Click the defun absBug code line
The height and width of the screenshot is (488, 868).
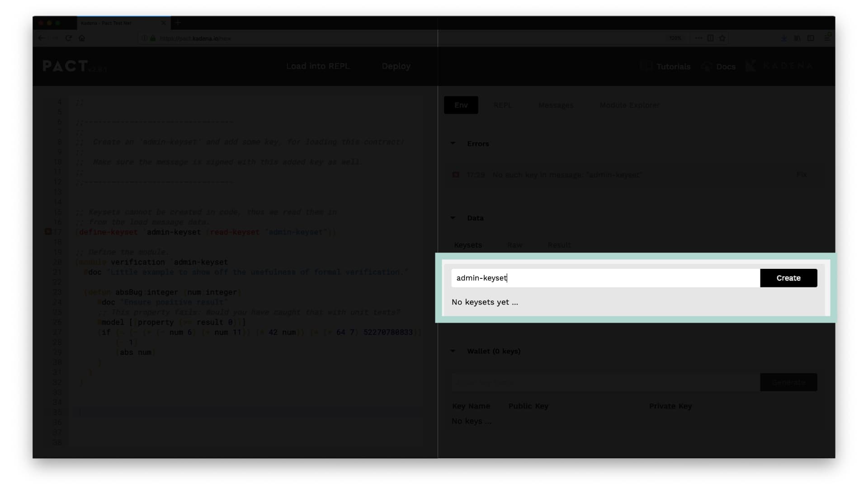click(163, 292)
